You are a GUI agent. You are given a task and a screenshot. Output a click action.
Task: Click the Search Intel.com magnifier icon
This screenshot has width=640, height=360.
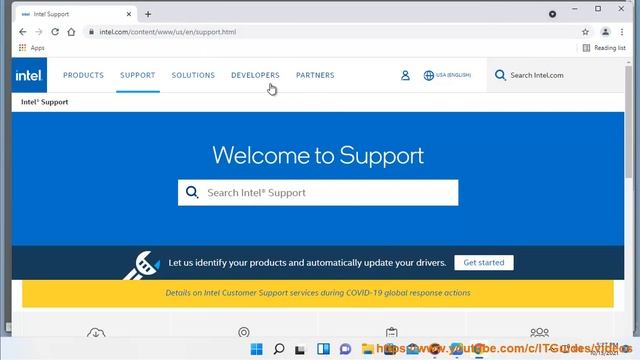coord(500,75)
